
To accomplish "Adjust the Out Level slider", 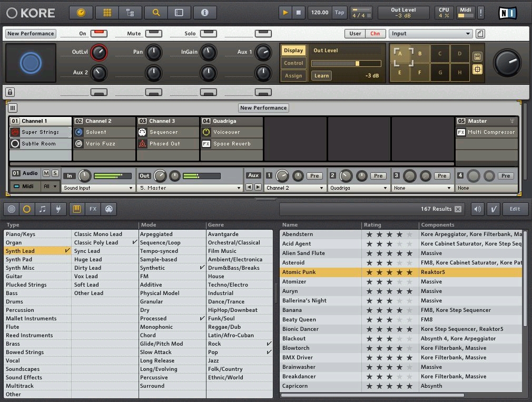I will [x=346, y=63].
